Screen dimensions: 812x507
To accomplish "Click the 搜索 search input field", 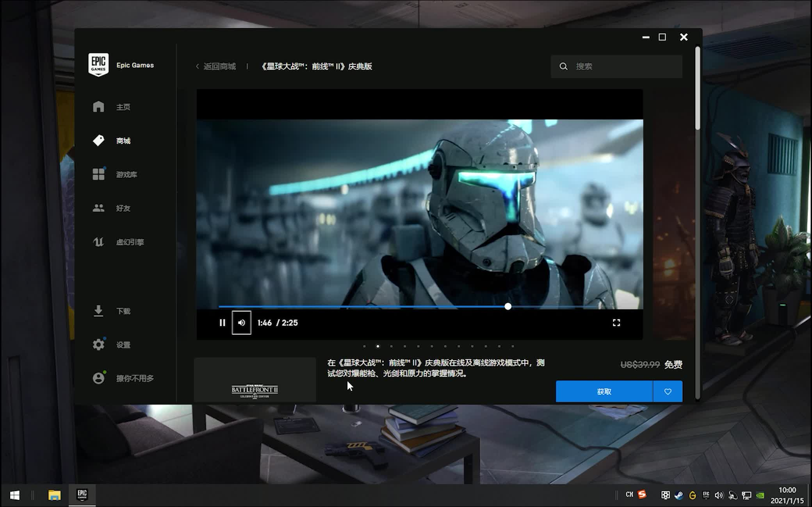I will [x=616, y=66].
